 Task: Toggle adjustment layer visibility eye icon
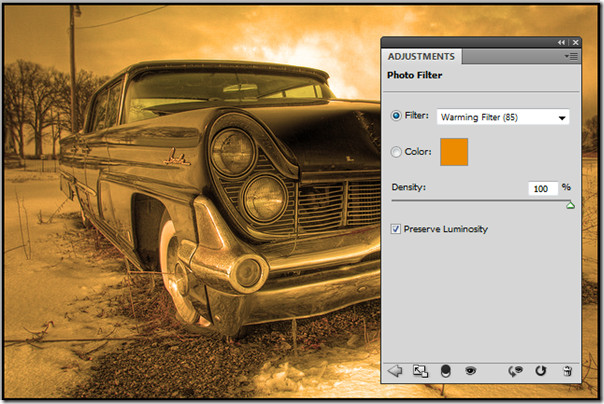coord(470,370)
